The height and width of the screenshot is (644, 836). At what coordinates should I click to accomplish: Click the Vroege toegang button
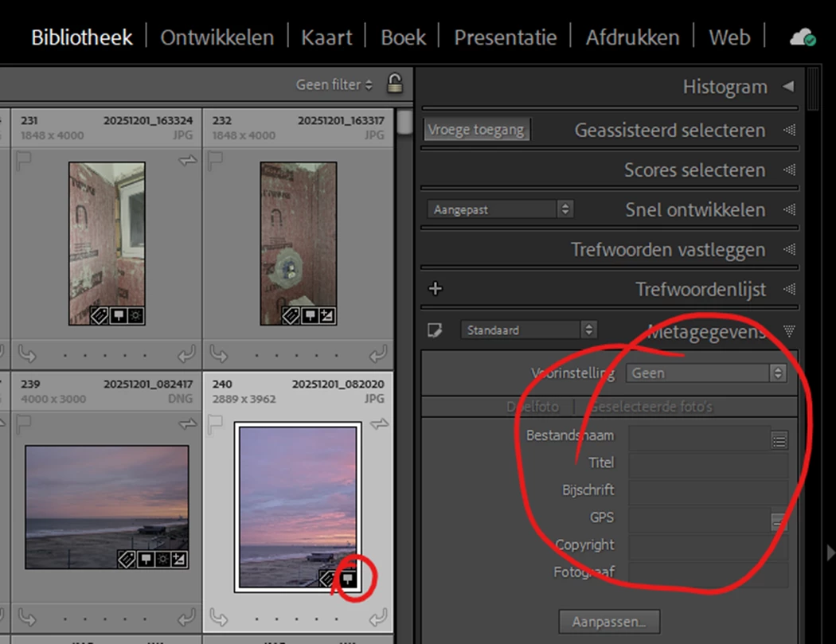477,130
